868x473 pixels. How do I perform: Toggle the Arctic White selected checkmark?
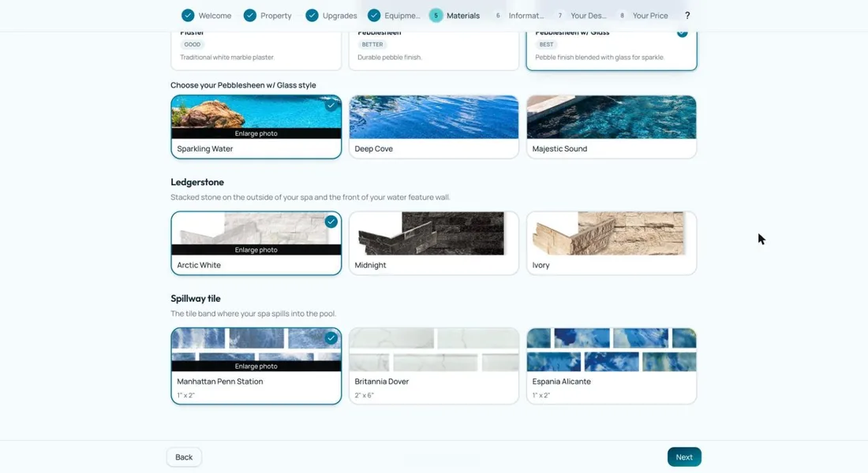click(331, 222)
